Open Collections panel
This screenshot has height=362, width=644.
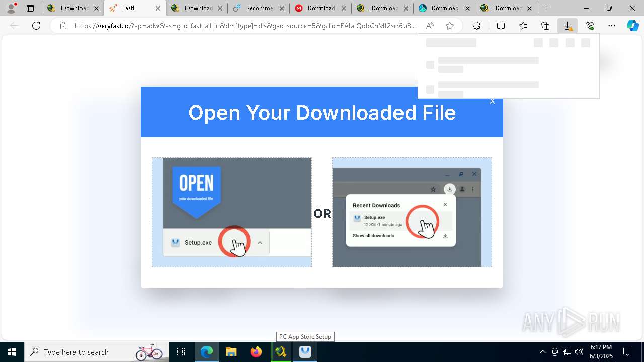[545, 26]
